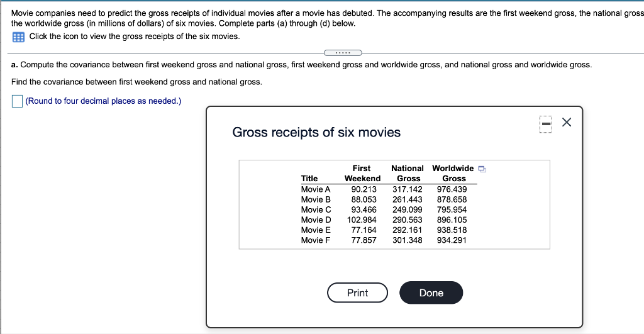Image resolution: width=644 pixels, height=334 pixels.
Task: Select Movie E first weekend value 77.164
Action: (x=364, y=230)
